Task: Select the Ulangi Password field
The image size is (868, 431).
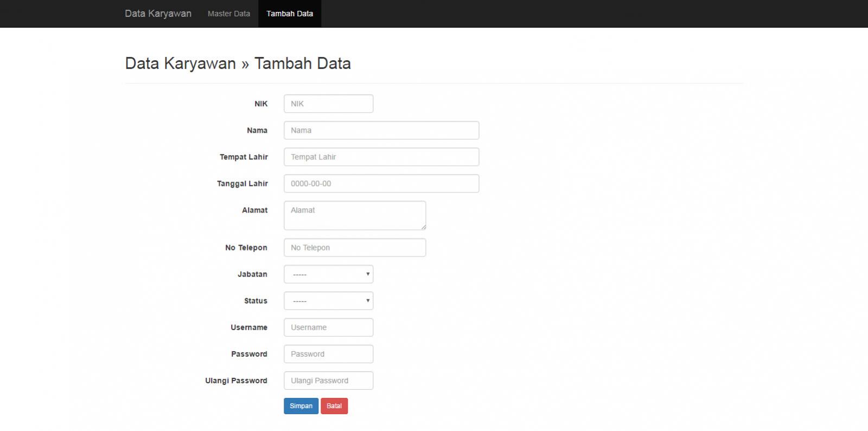Action: pos(328,380)
